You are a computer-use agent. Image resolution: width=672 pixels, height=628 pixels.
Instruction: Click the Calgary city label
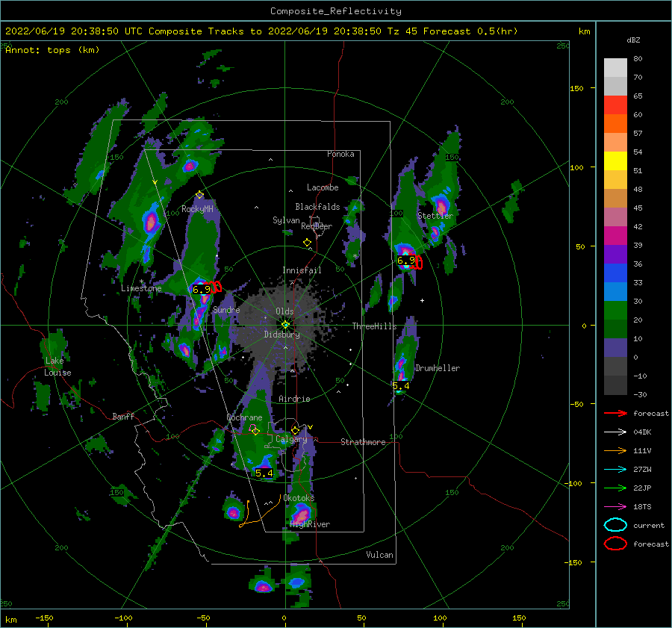click(291, 439)
